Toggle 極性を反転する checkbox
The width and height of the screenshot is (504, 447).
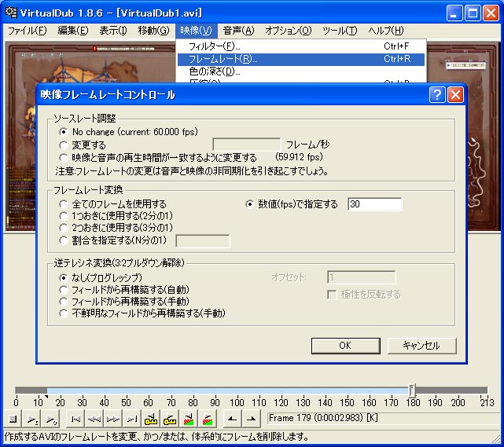(x=364, y=295)
